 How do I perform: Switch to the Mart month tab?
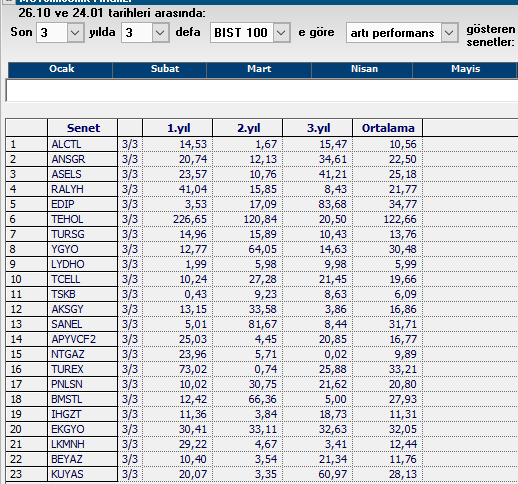click(259, 69)
